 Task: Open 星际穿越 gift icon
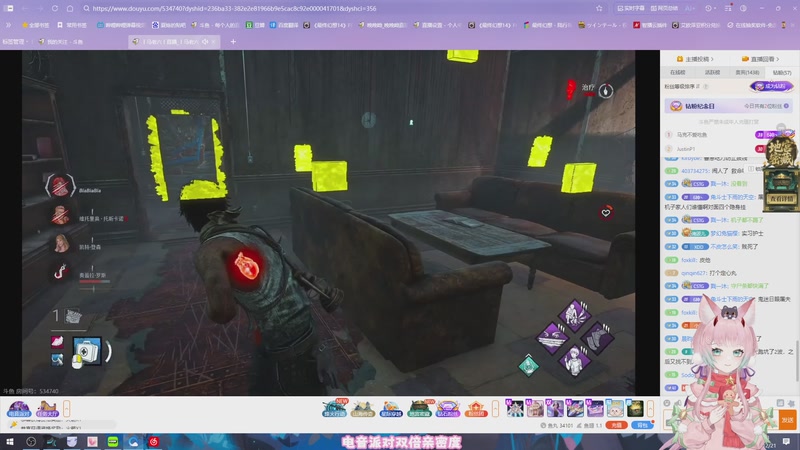pos(391,409)
